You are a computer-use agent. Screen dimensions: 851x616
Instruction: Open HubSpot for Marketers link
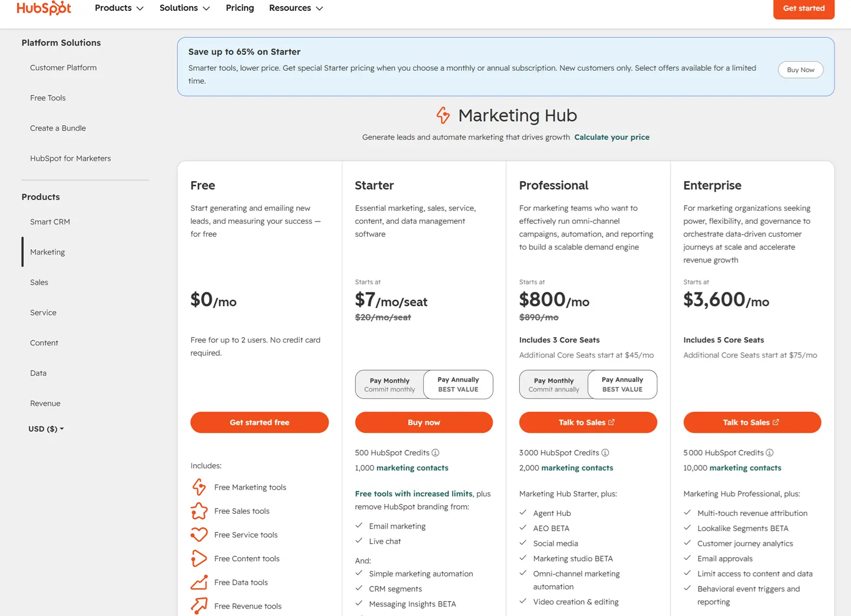(70, 158)
